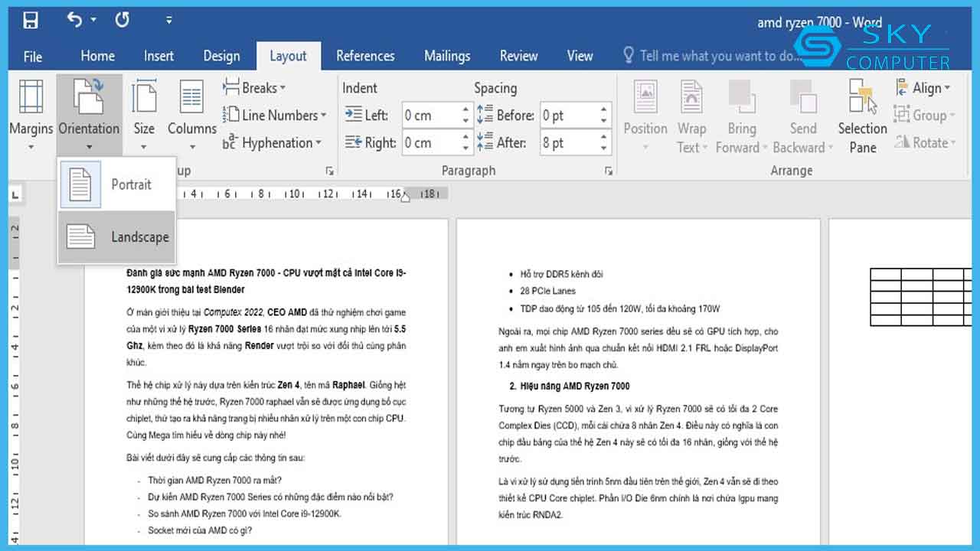Screen dimensions: 980x551
Task: Repeat the last action
Action: pyautogui.click(x=122, y=20)
